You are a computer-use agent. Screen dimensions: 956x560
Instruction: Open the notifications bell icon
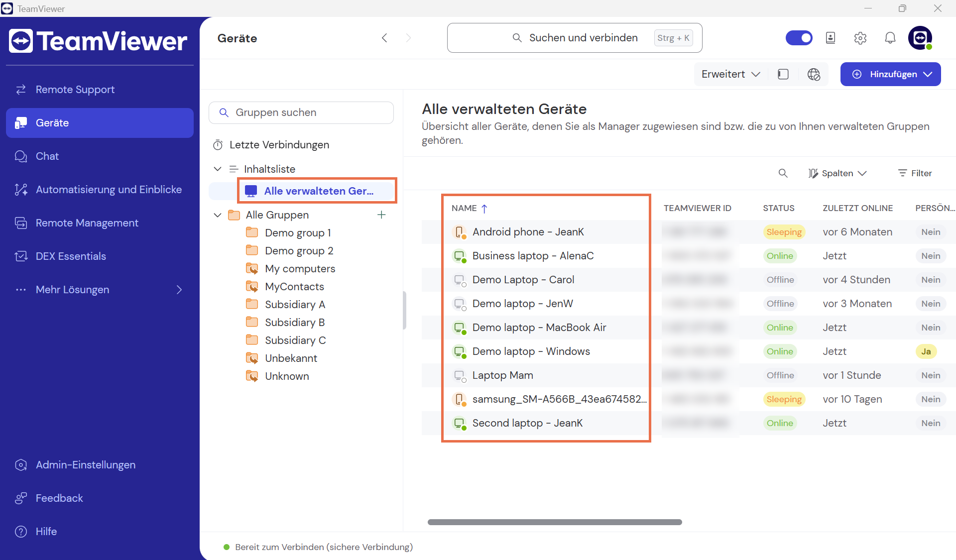[890, 38]
